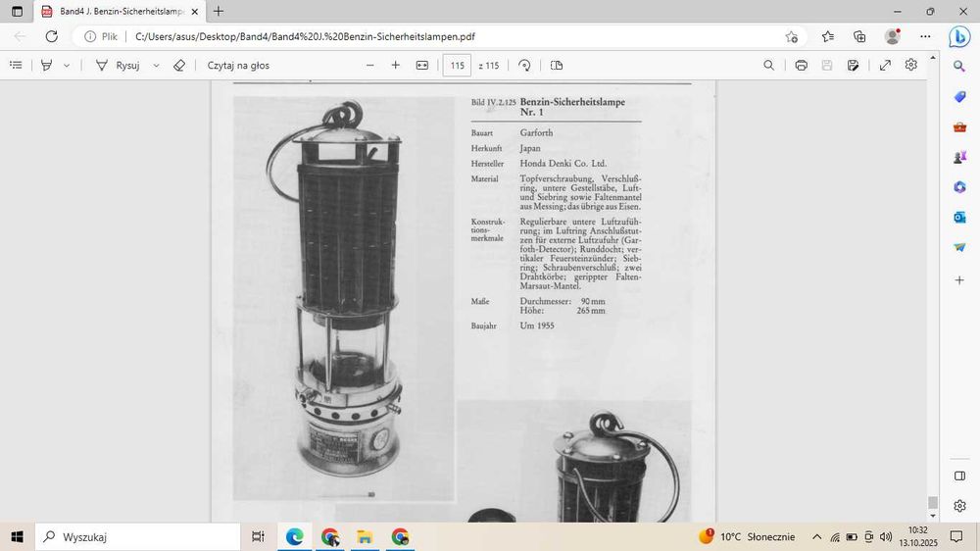
Task: Close the Band4 PDF tab
Action: pos(194,11)
